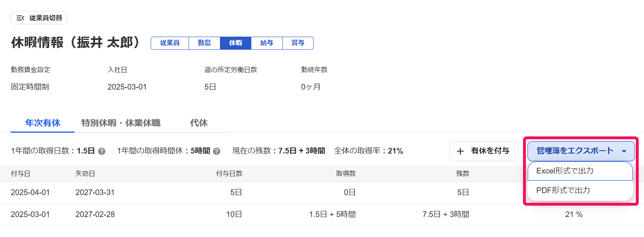Image resolution: width=644 pixels, height=237 pixels.
Task: Select the active 休暇 tab
Action: pyautogui.click(x=235, y=43)
